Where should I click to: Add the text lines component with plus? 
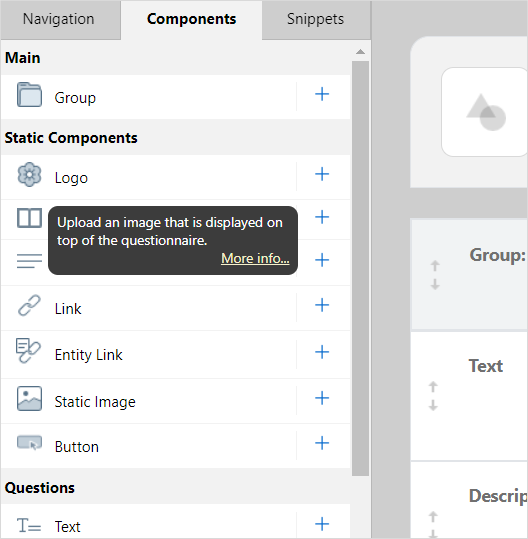(322, 260)
